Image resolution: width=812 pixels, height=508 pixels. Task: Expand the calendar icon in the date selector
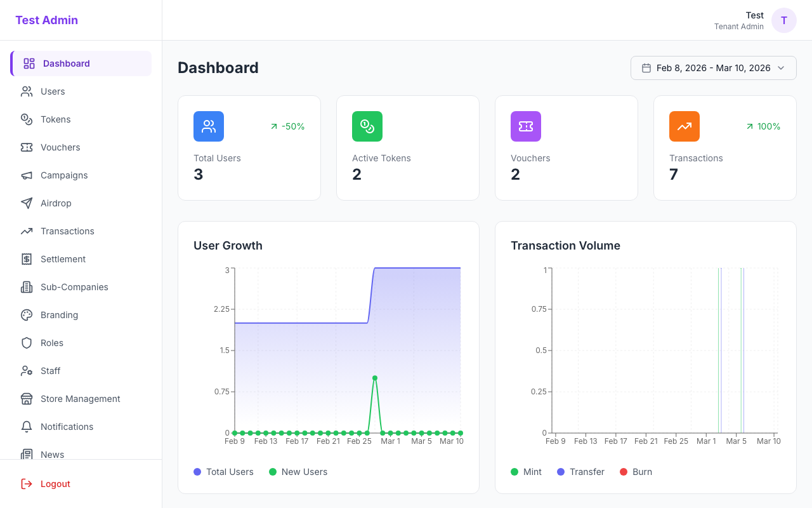coord(645,68)
